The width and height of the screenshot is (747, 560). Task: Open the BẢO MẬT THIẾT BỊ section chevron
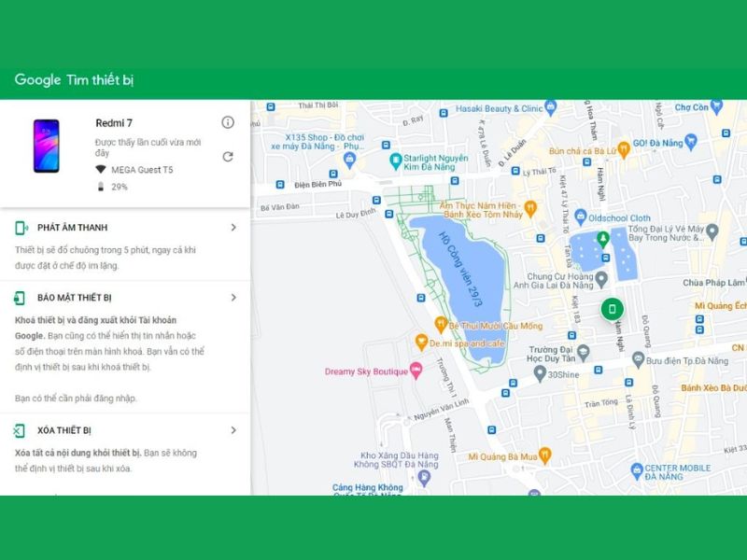coord(235,299)
